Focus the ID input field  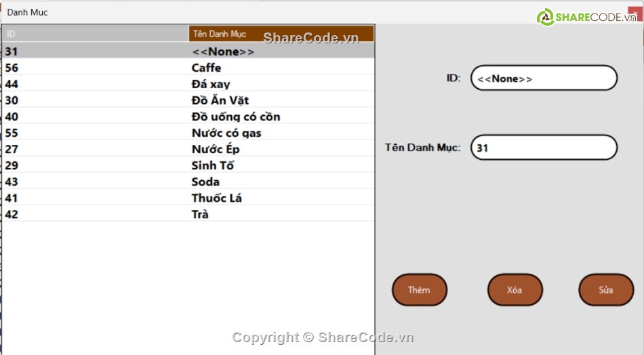tap(544, 78)
